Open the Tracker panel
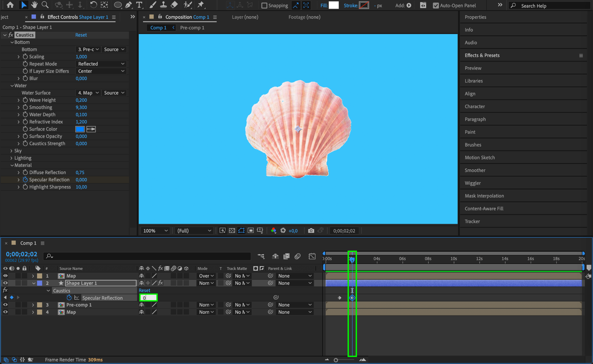 [472, 221]
